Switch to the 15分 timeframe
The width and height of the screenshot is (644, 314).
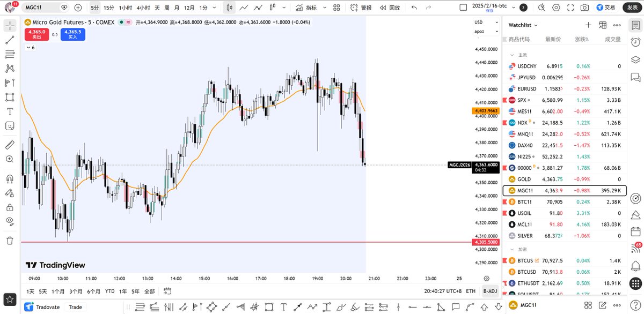click(109, 8)
